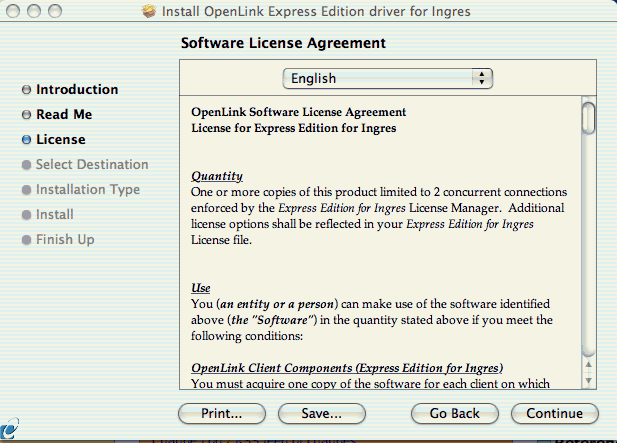Click the Select Destination step bullet
The image size is (617, 443).
(26, 165)
